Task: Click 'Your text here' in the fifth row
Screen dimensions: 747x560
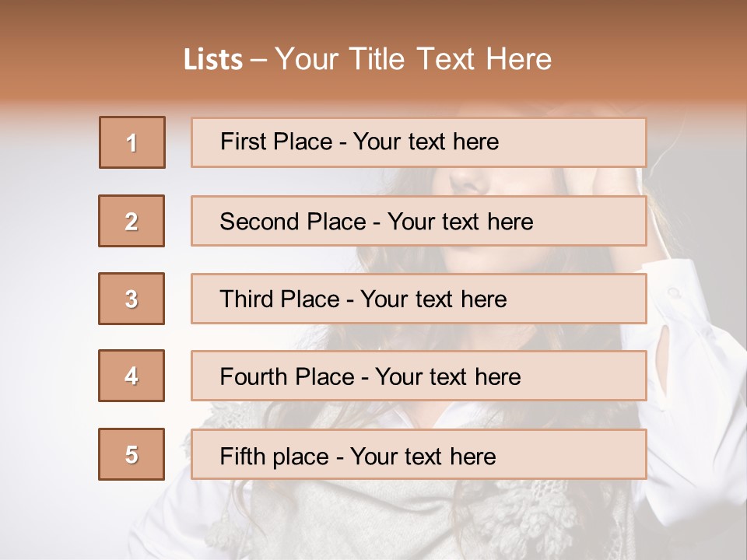Action: [423, 457]
